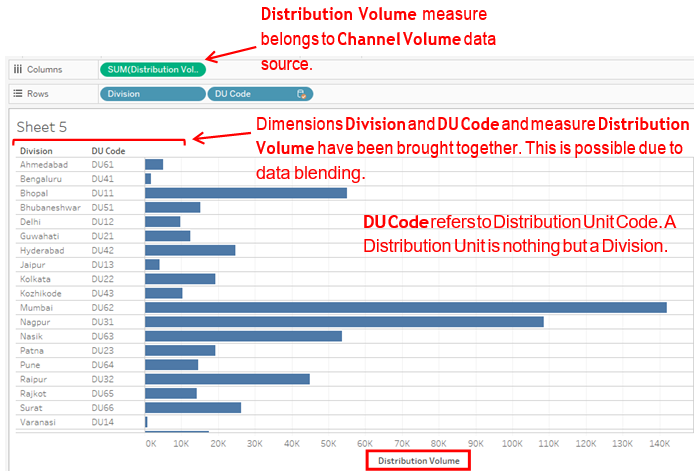Click the Nagpur bar in the chart

click(x=344, y=322)
